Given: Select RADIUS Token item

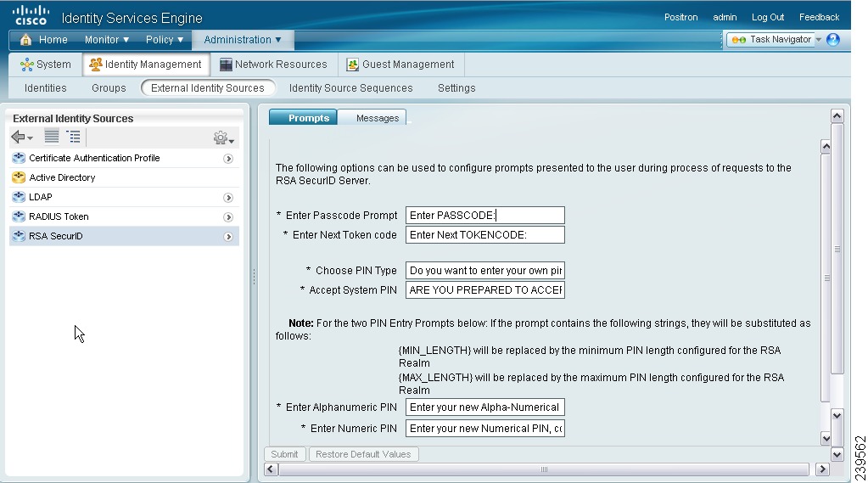Looking at the screenshot, I should pyautogui.click(x=124, y=216).
